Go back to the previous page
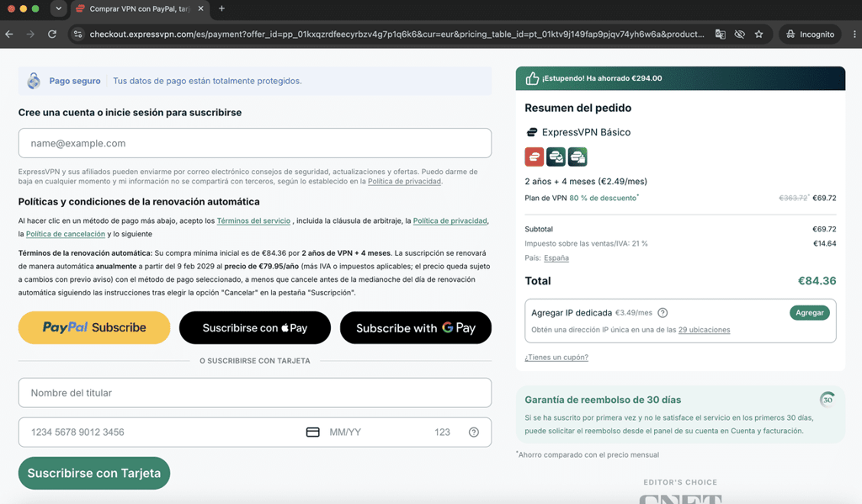The image size is (862, 504). [x=9, y=34]
